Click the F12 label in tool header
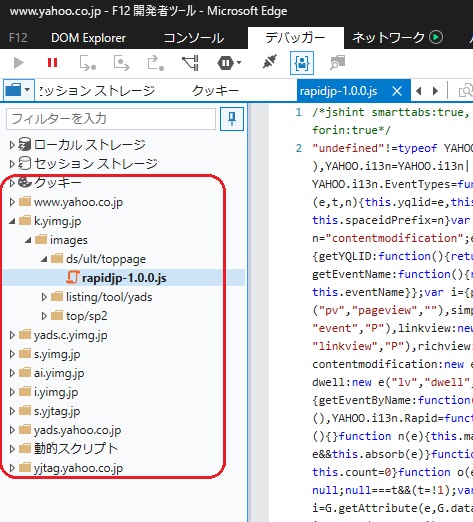473x522 pixels. [x=18, y=38]
